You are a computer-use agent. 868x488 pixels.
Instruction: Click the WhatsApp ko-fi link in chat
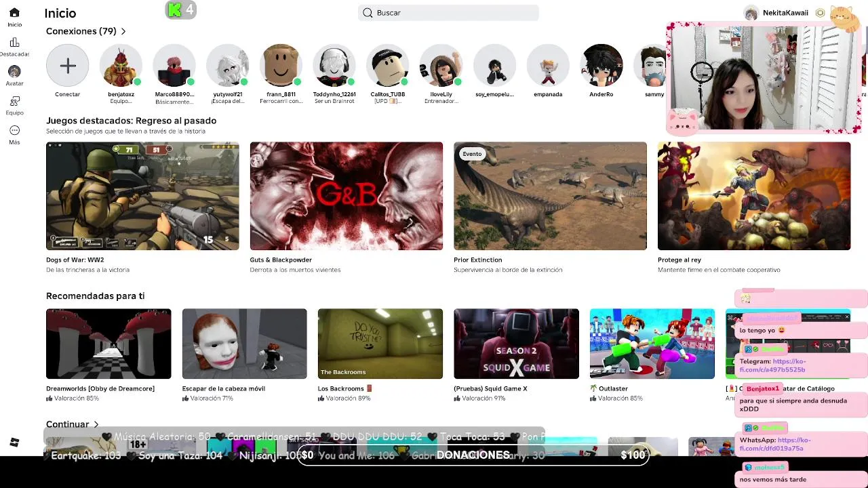tap(775, 445)
